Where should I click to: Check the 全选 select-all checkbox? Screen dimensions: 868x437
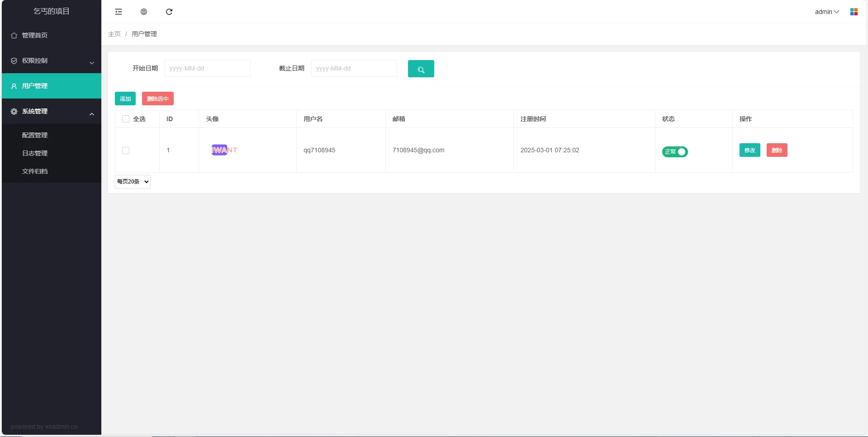point(126,119)
